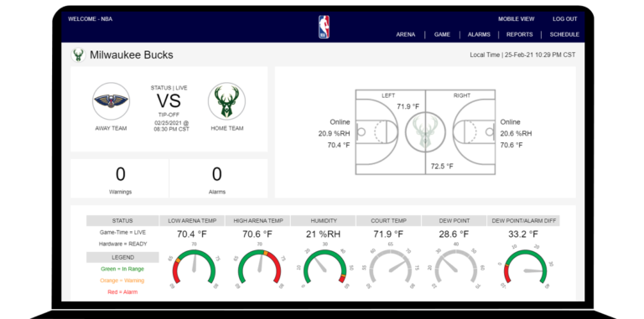Viewport: 644px width, 319px height.
Task: Click the Log Out link
Action: click(564, 19)
